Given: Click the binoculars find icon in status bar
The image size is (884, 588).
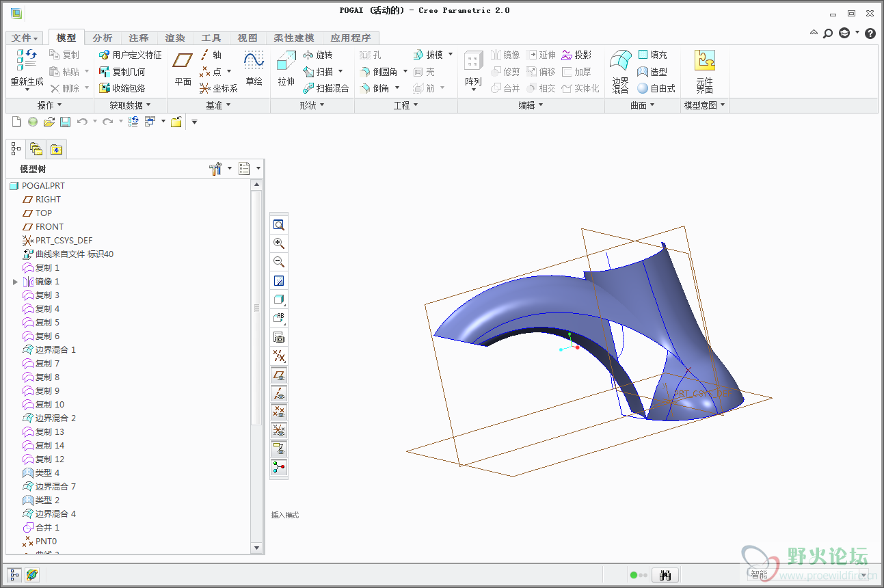Looking at the screenshot, I should click(x=664, y=575).
